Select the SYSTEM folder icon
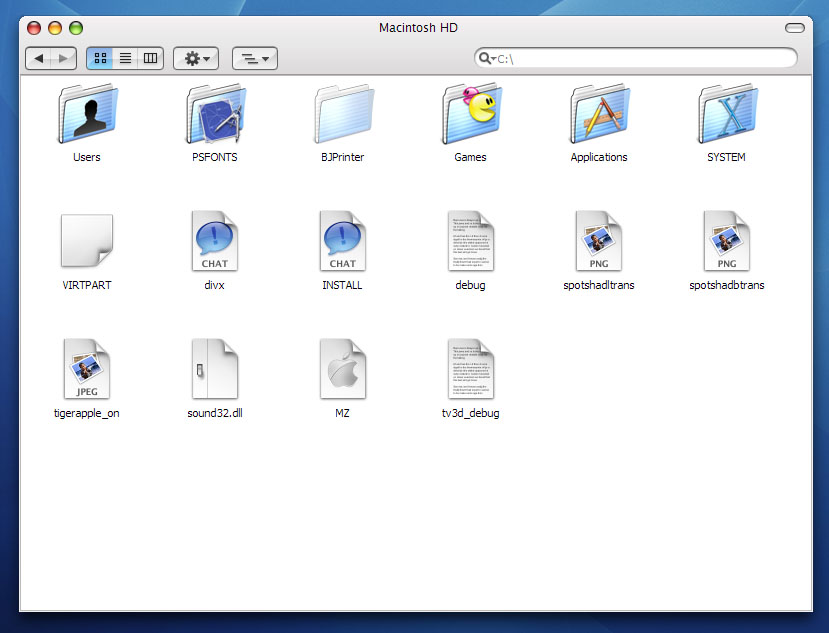This screenshot has height=633, width=829. (x=727, y=114)
